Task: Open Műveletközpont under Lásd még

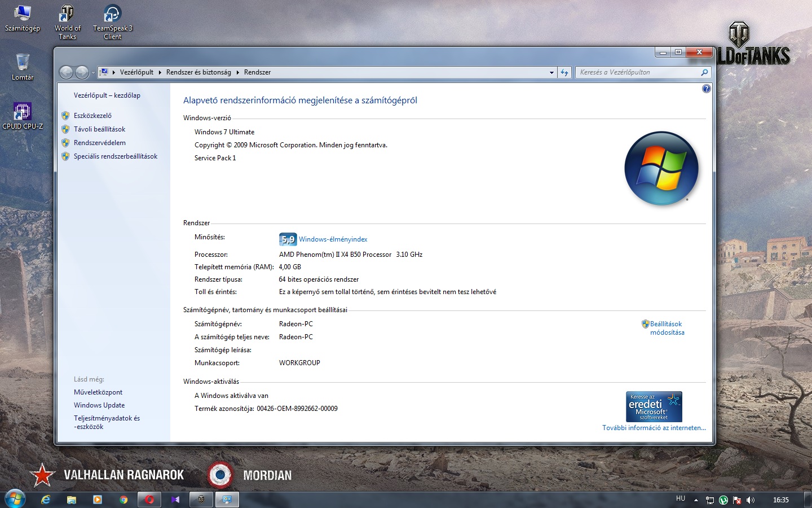Action: pos(98,392)
